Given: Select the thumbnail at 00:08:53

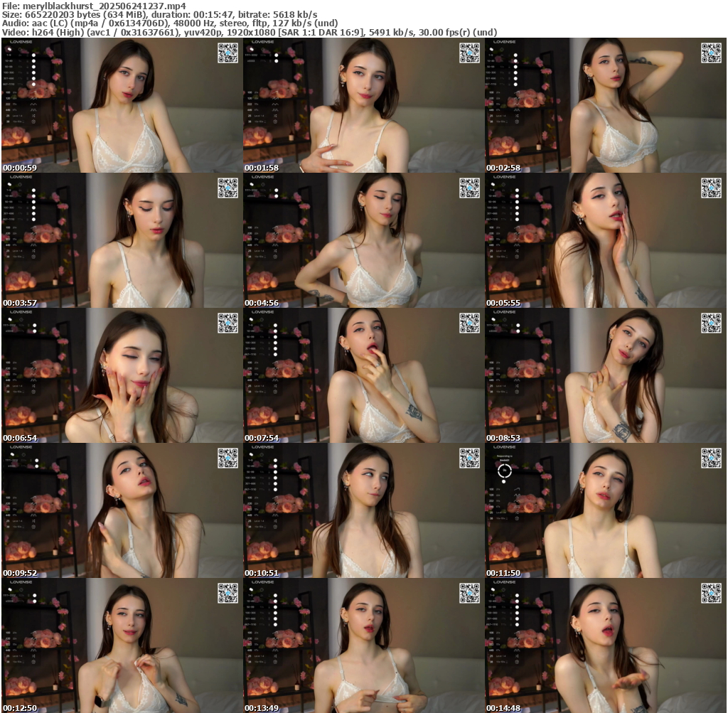Looking at the screenshot, I should (605, 376).
